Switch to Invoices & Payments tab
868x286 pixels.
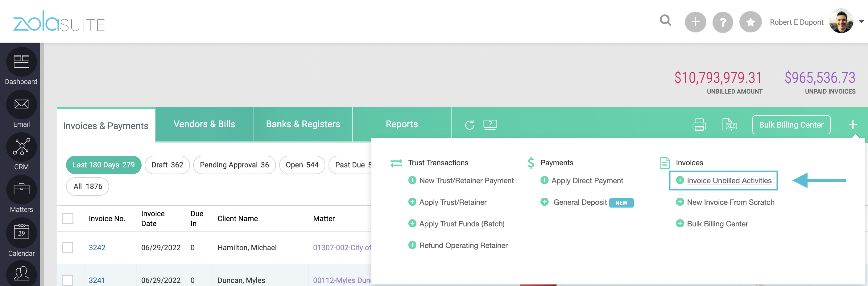coord(105,125)
